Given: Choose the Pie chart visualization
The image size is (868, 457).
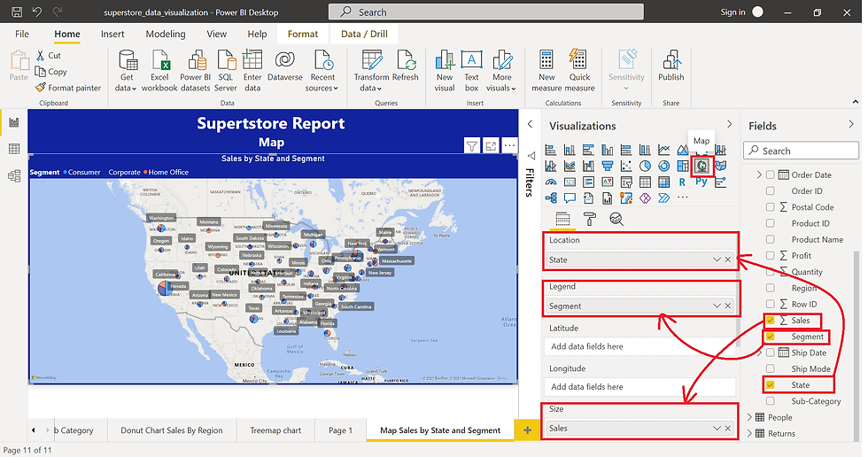Looking at the screenshot, I should click(x=645, y=166).
